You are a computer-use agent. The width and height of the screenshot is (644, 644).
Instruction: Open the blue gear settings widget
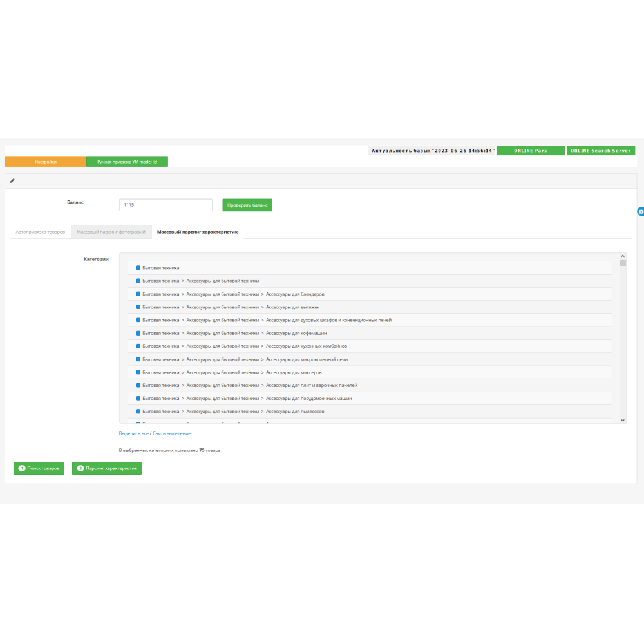pyautogui.click(x=640, y=211)
